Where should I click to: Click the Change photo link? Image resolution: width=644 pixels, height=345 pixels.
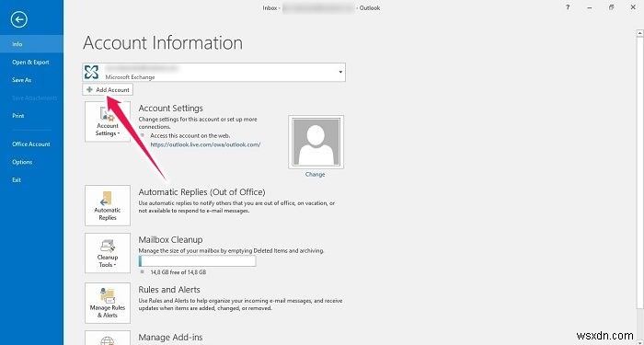click(x=315, y=174)
